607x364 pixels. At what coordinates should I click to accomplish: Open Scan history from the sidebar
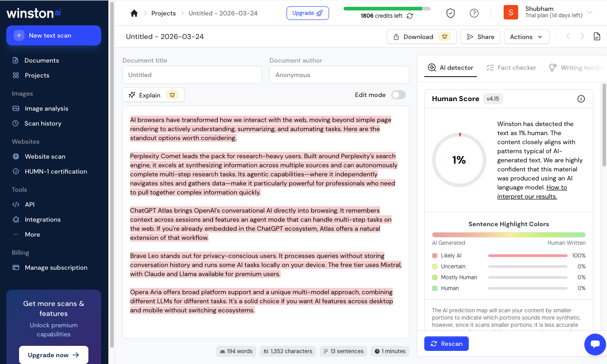pos(16,123)
